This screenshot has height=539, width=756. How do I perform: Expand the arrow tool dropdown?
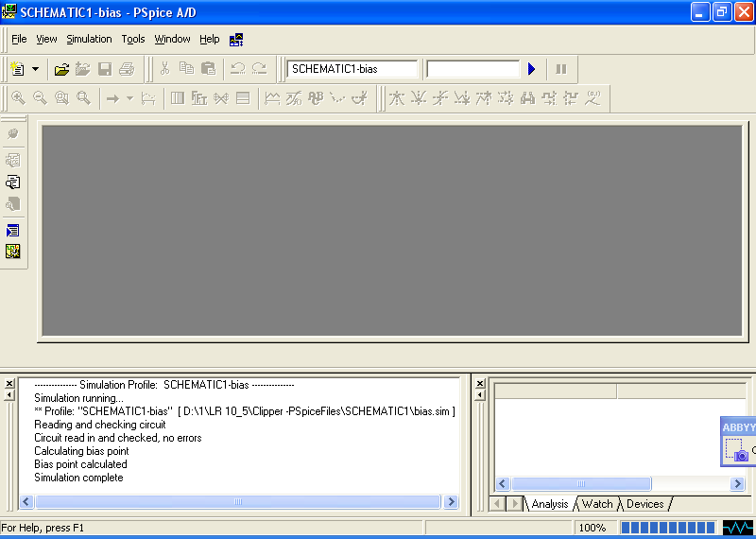point(129,99)
